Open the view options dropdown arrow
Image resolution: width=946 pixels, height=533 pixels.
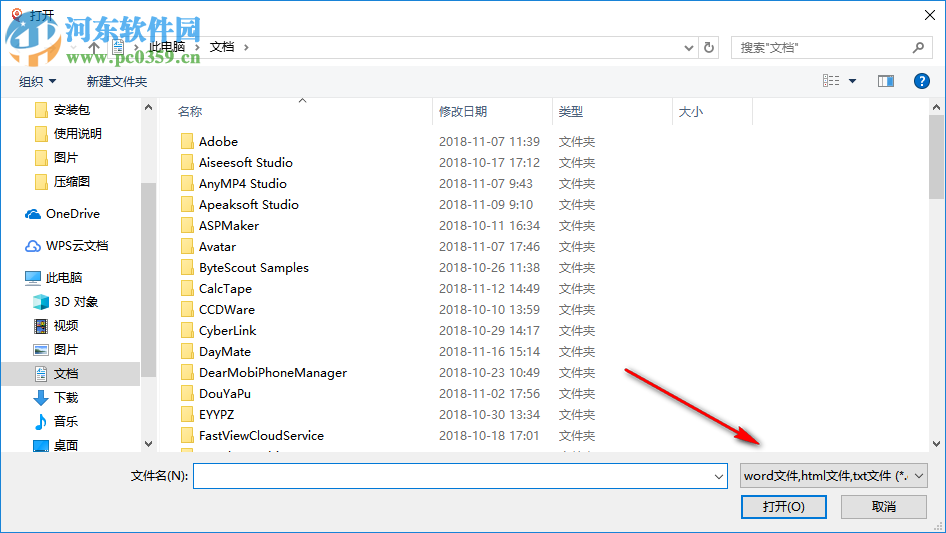852,81
